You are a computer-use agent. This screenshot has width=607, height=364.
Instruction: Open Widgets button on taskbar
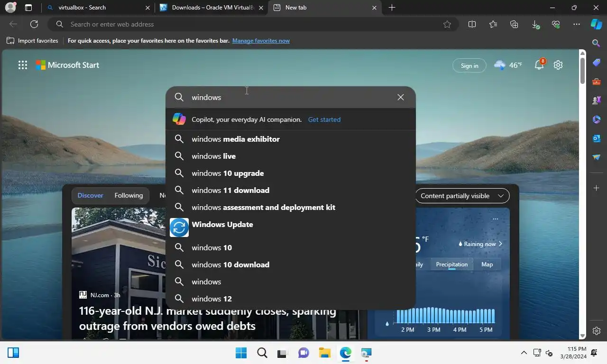point(13,353)
